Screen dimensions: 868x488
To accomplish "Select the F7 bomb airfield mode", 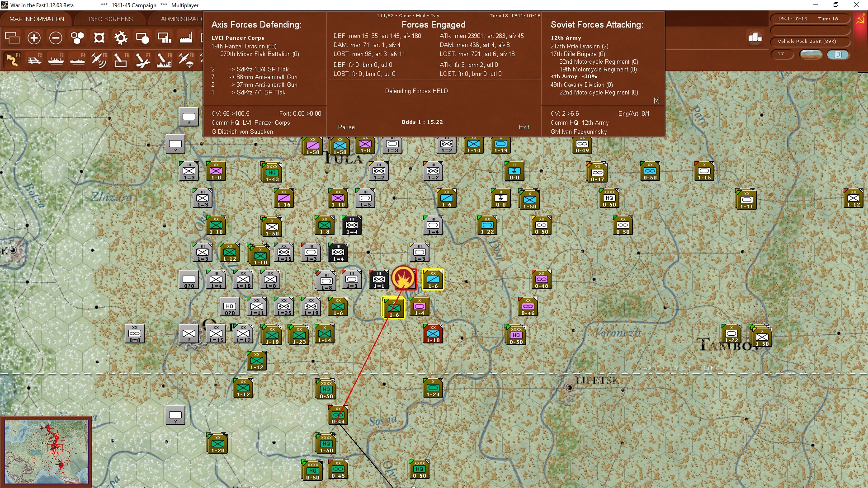I will [x=142, y=60].
